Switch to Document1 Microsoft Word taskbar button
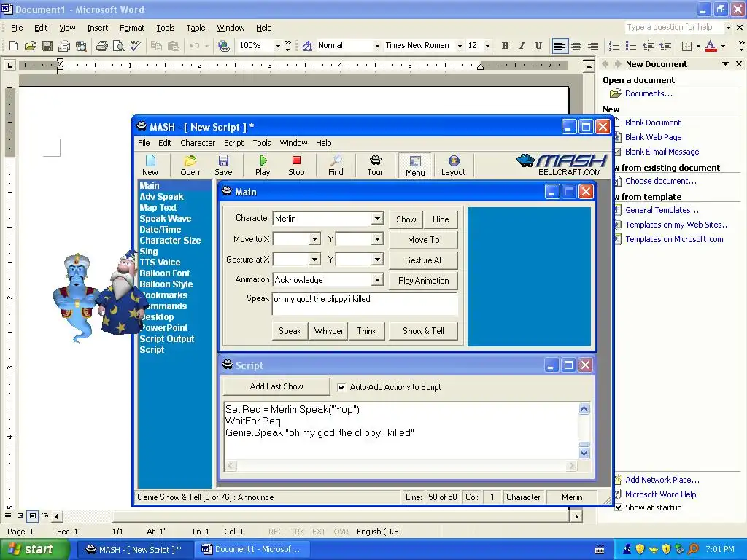 (x=252, y=549)
